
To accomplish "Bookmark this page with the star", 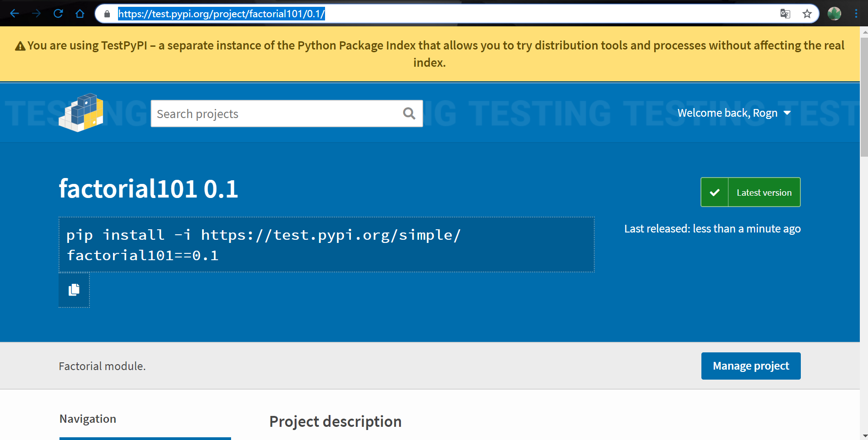I will pos(807,14).
